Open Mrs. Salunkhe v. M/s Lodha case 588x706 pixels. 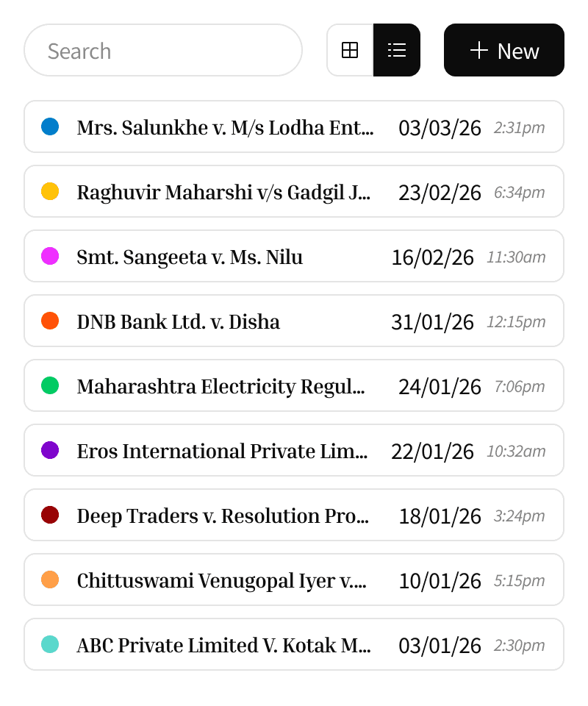[225, 127]
